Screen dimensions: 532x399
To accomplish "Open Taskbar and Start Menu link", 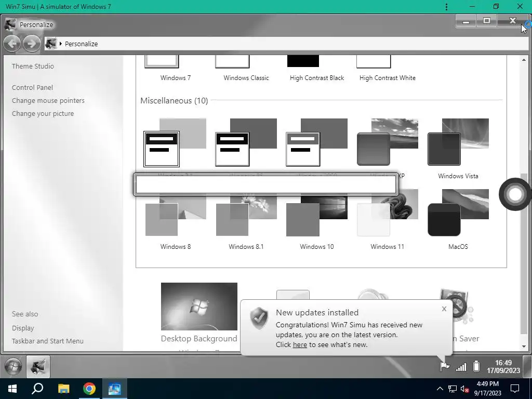I will click(47, 341).
